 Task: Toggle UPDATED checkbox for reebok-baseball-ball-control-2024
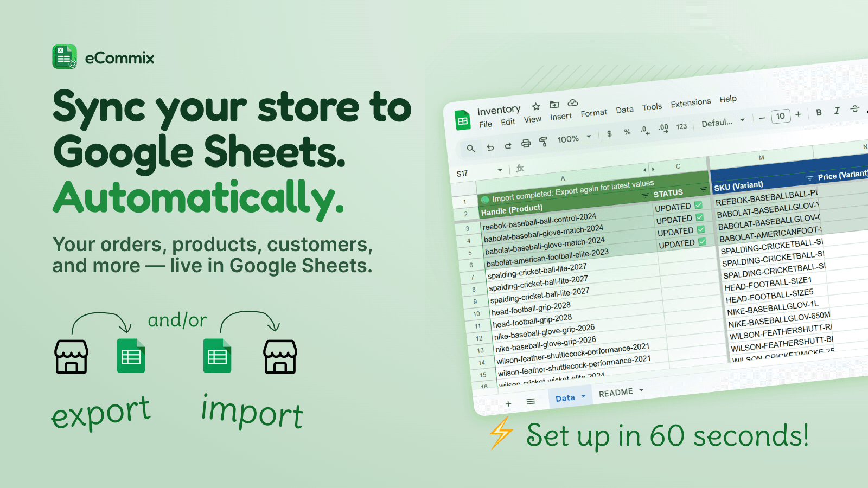click(x=698, y=205)
